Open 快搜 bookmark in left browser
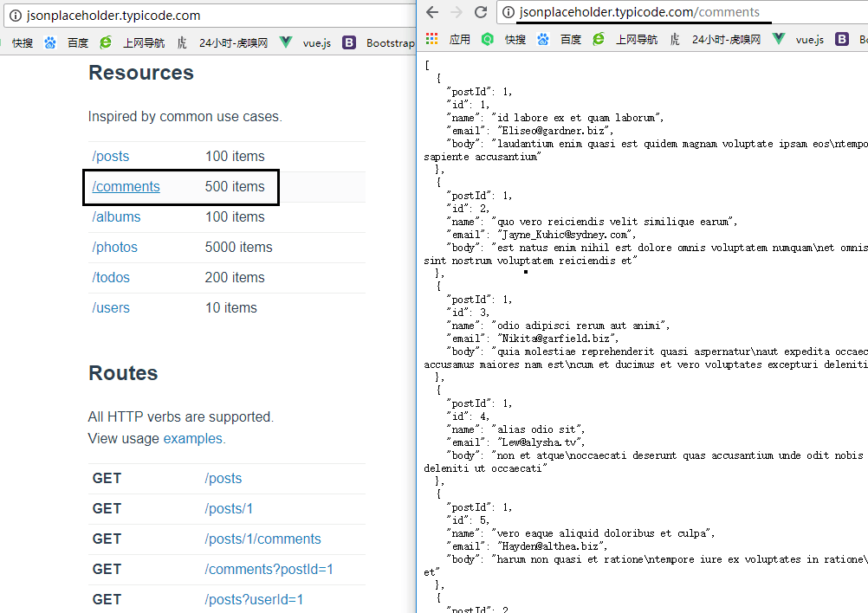The height and width of the screenshot is (613, 868). point(23,42)
